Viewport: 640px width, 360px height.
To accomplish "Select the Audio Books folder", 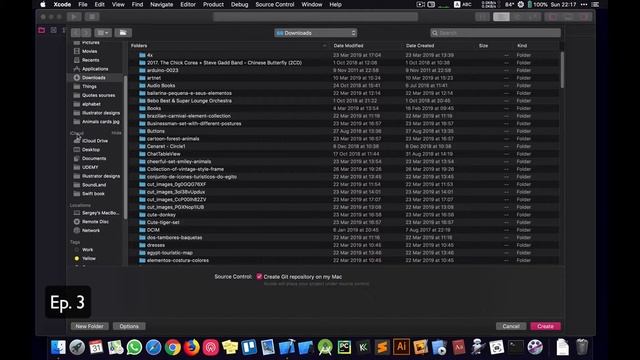I will [161, 86].
